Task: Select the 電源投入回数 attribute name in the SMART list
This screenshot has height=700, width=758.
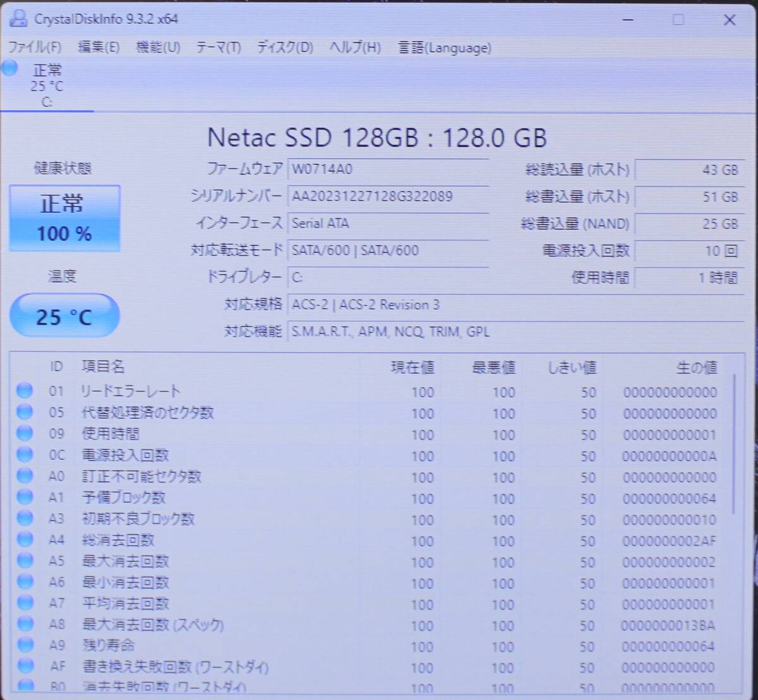Action: [125, 456]
